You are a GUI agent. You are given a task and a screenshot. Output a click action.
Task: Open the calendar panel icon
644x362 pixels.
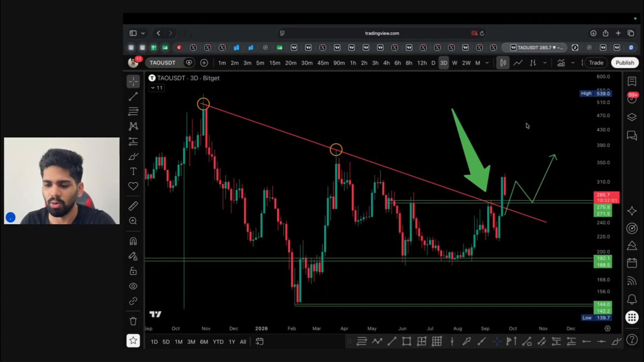click(x=632, y=263)
